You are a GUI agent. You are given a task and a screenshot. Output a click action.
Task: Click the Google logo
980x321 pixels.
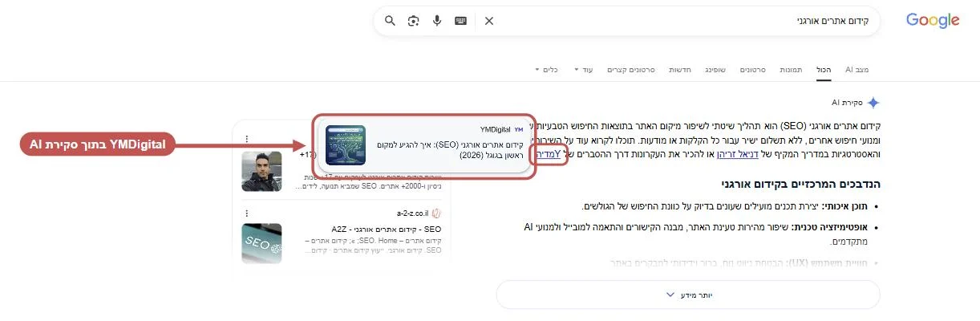pyautogui.click(x=932, y=22)
